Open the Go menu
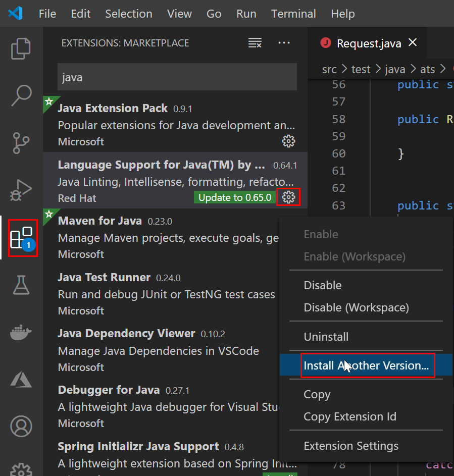This screenshot has width=454, height=476. point(214,14)
